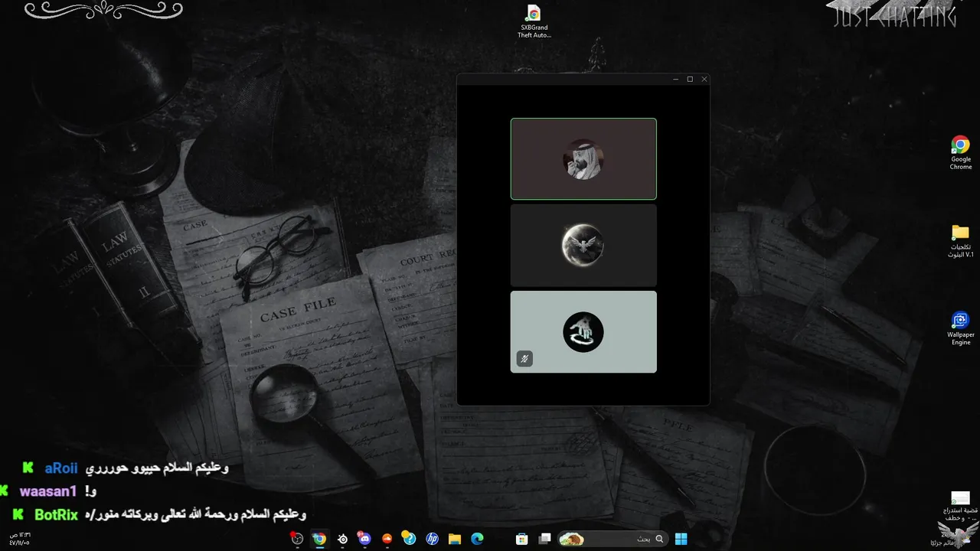Maximize the call popout window
Screen dimensions: 980x551
(690, 79)
